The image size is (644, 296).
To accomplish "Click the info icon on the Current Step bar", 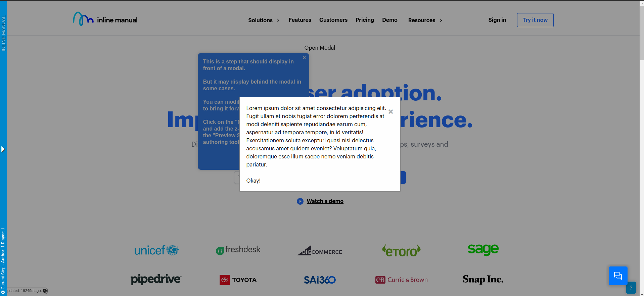I will click(3, 293).
